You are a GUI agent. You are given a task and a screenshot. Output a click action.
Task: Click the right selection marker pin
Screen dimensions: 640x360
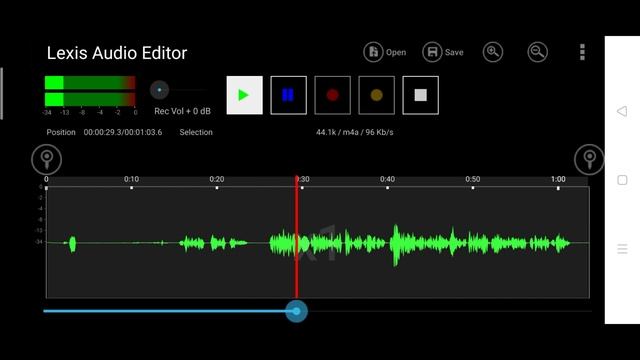click(x=589, y=159)
